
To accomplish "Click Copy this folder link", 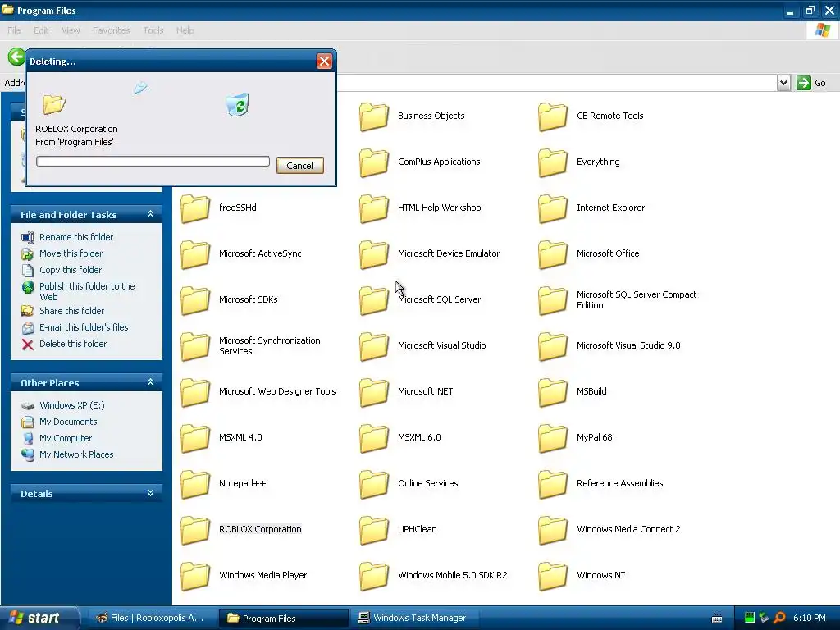I will (71, 270).
